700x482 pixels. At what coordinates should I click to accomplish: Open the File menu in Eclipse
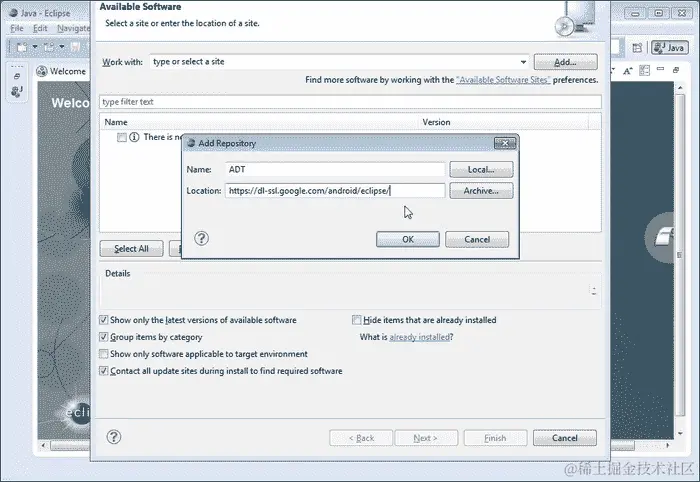[17, 29]
